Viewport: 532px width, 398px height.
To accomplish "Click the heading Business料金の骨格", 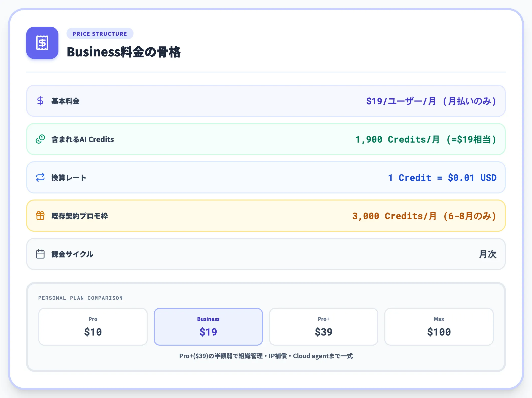I will [124, 52].
